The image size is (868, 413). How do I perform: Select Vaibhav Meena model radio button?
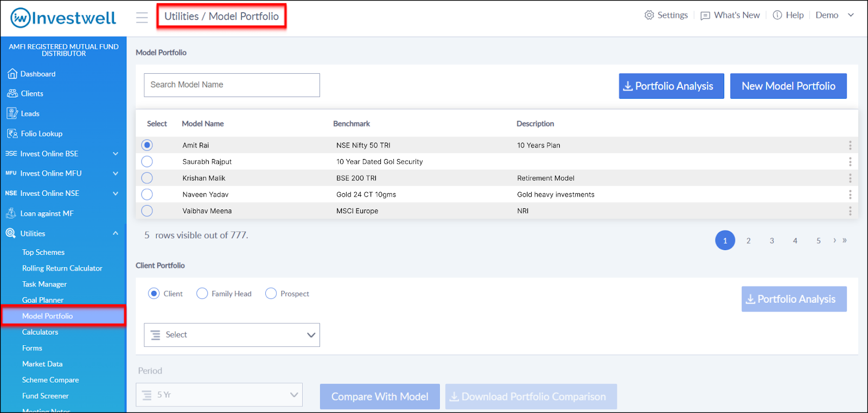[x=147, y=211]
